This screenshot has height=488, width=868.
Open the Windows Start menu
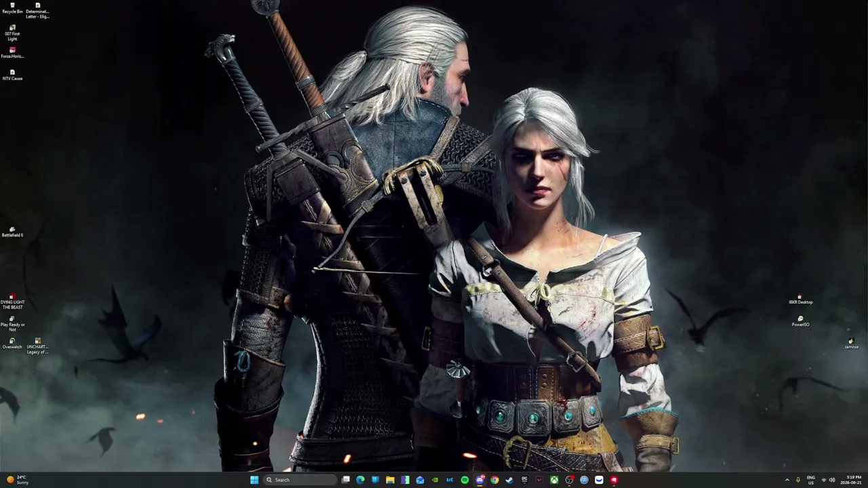click(x=254, y=480)
